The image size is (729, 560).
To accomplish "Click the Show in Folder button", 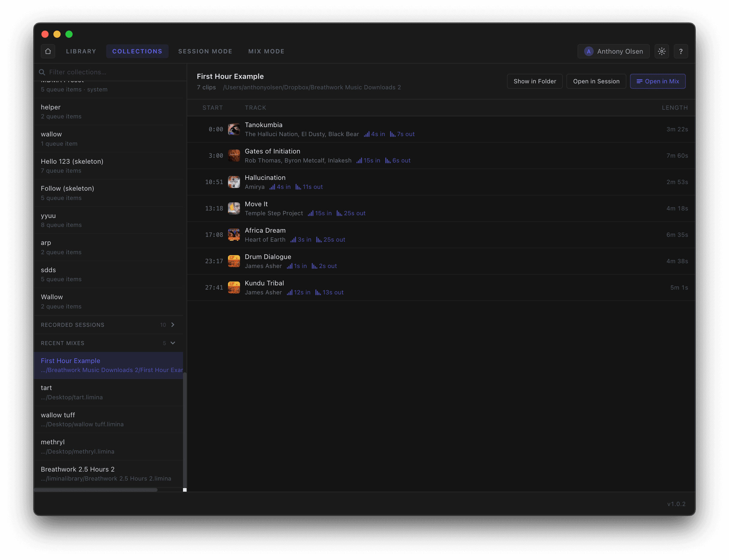I will [535, 81].
